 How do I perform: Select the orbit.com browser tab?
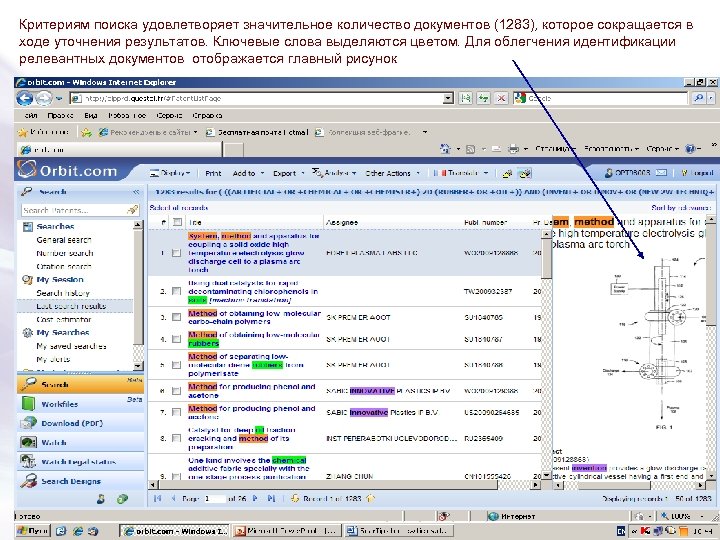tap(119, 150)
